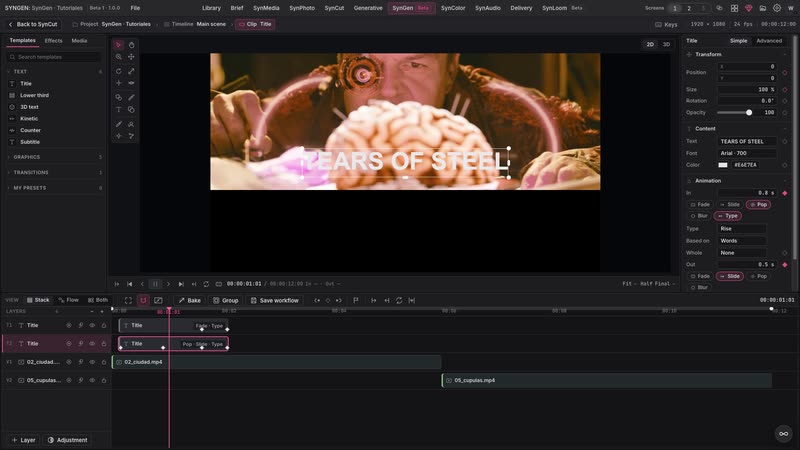Toggle visibility eye of T1 Title layer
The image size is (800, 450).
pos(92,325)
